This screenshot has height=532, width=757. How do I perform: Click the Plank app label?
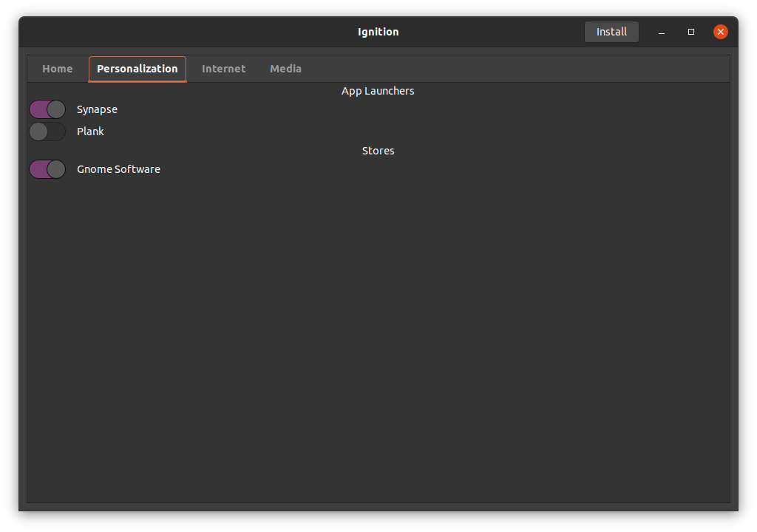[90, 132]
